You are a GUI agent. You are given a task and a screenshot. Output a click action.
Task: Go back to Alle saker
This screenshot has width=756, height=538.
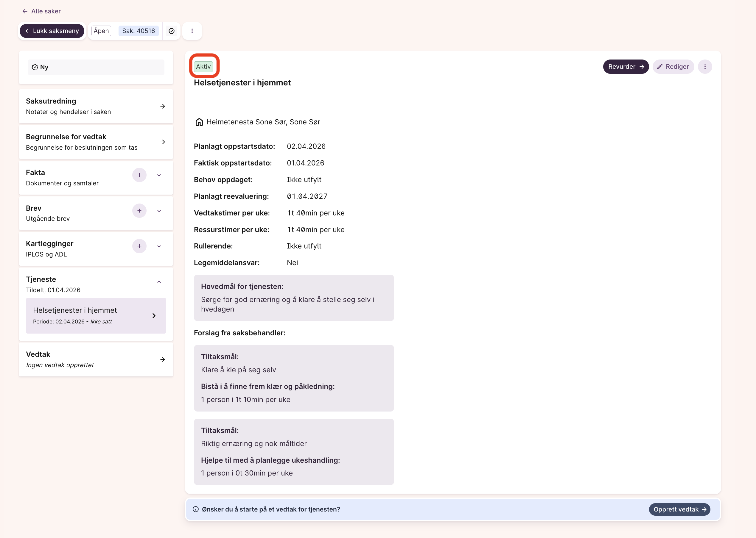click(41, 11)
